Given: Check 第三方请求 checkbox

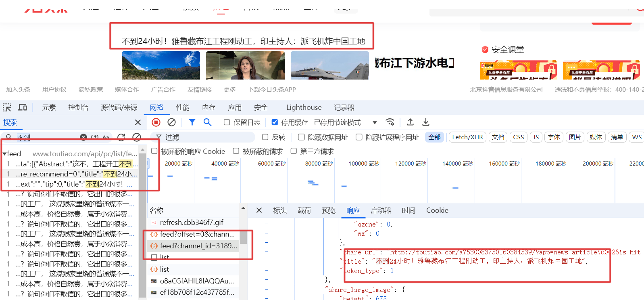Looking at the screenshot, I should 294,151.
